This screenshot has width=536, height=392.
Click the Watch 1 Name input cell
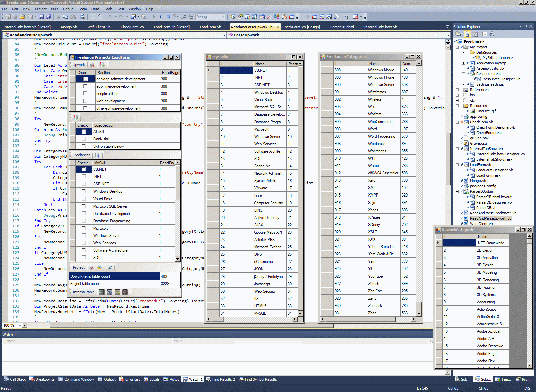click(88, 347)
